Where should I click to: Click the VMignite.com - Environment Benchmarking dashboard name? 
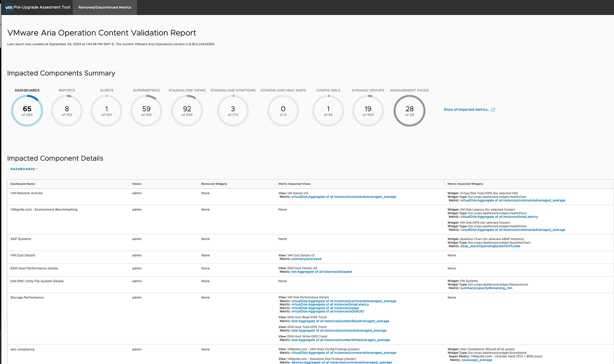click(44, 210)
